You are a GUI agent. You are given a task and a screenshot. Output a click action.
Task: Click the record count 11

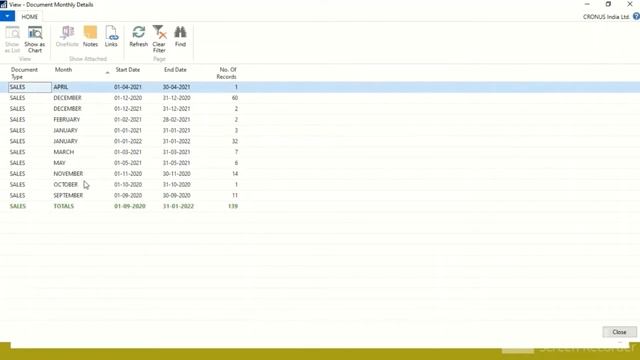(235, 195)
